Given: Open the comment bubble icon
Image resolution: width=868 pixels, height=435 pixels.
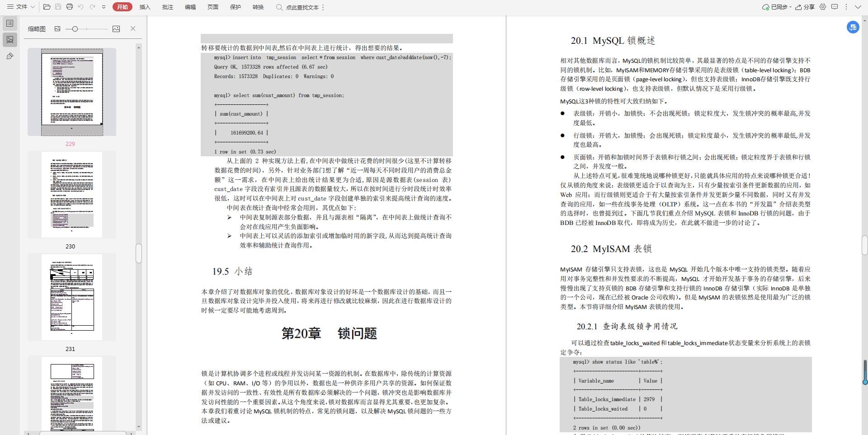Looking at the screenshot, I should (x=835, y=7).
